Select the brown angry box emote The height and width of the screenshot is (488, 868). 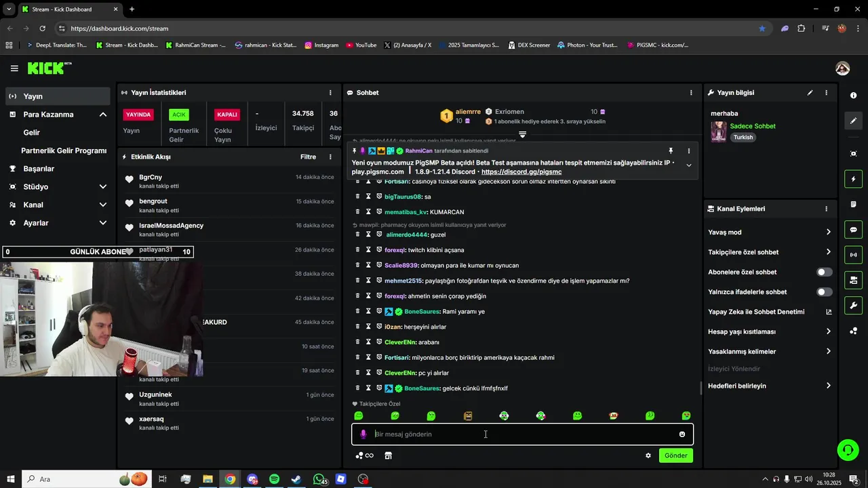click(468, 415)
